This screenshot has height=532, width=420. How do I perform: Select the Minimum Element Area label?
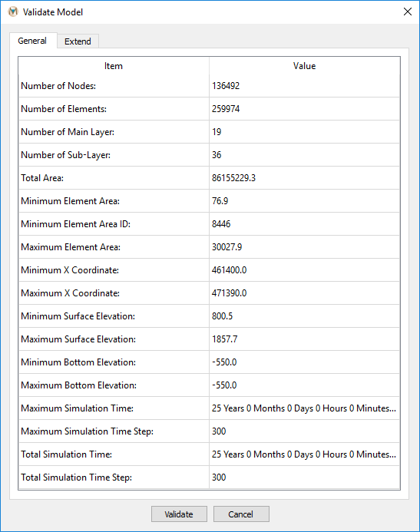70,201
